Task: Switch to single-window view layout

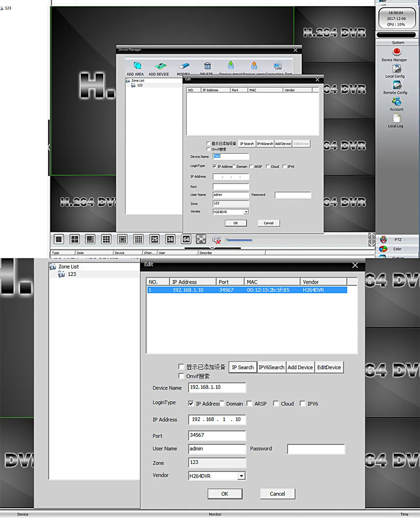Action: point(59,239)
